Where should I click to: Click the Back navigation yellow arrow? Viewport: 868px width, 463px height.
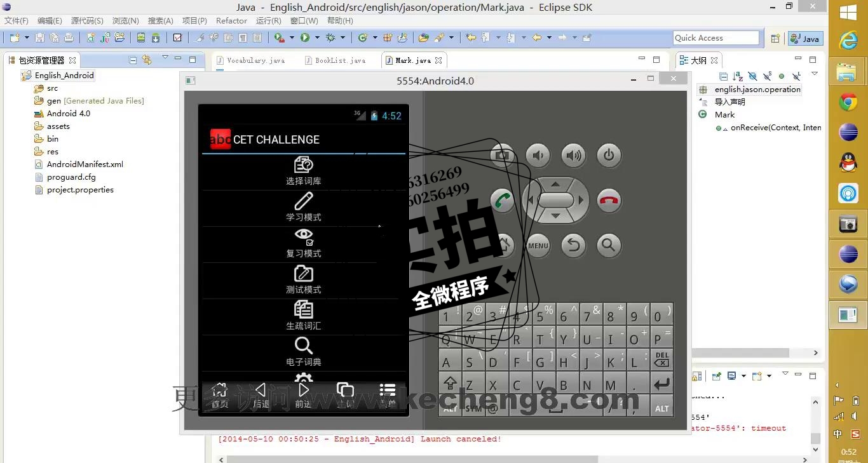click(x=537, y=37)
